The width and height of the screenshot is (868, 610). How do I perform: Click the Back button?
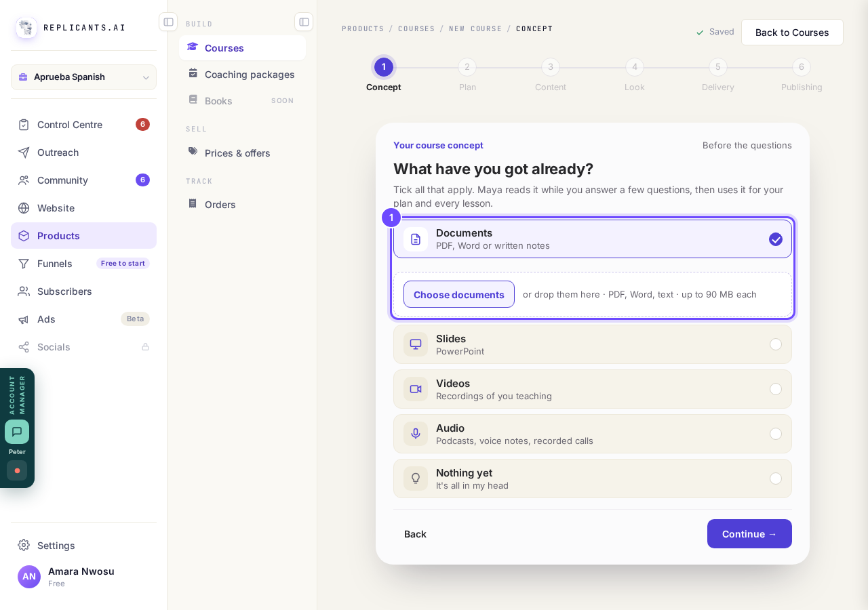(x=415, y=534)
